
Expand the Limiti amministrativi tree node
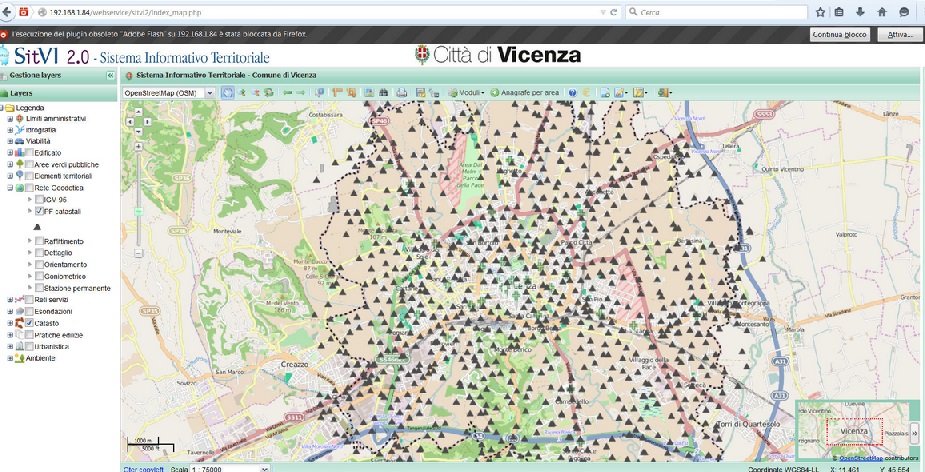[10, 118]
